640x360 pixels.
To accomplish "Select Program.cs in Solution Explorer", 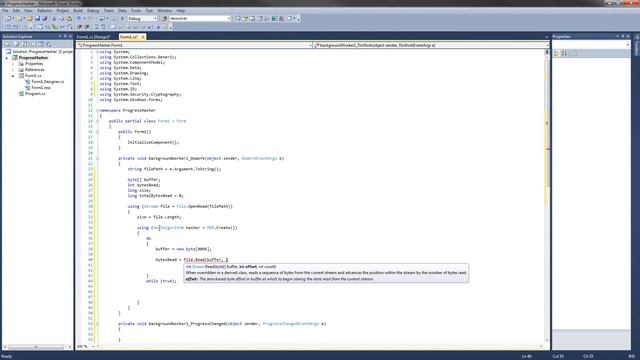I will click(x=35, y=93).
